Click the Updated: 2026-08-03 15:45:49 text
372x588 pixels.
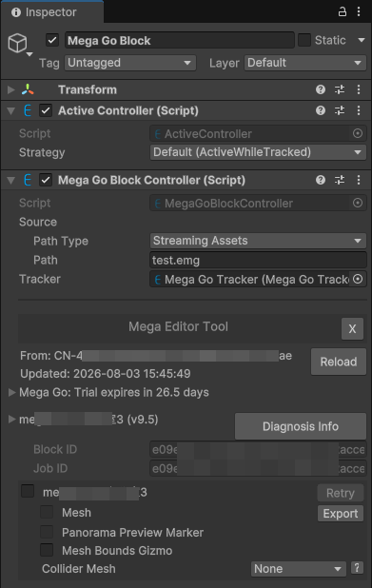[x=106, y=374]
